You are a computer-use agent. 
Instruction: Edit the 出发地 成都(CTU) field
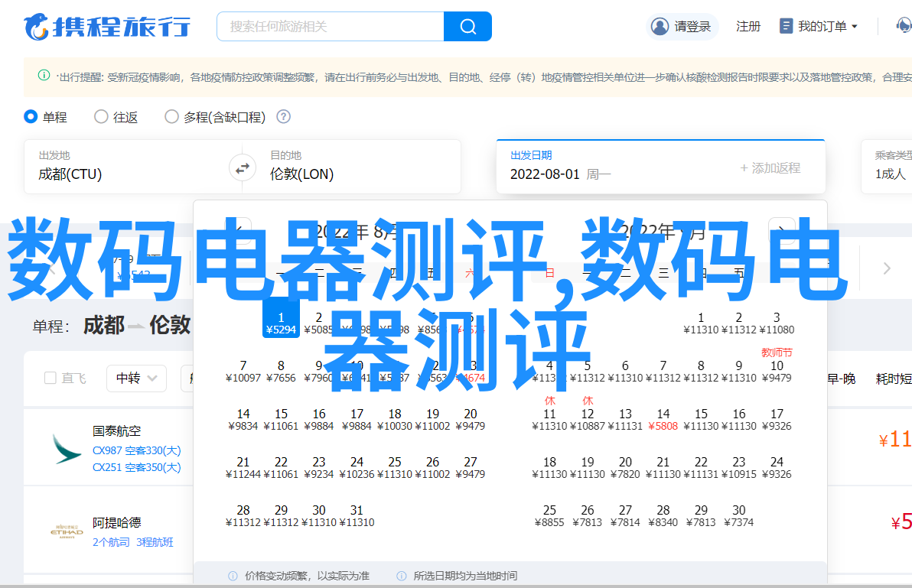pyautogui.click(x=126, y=166)
